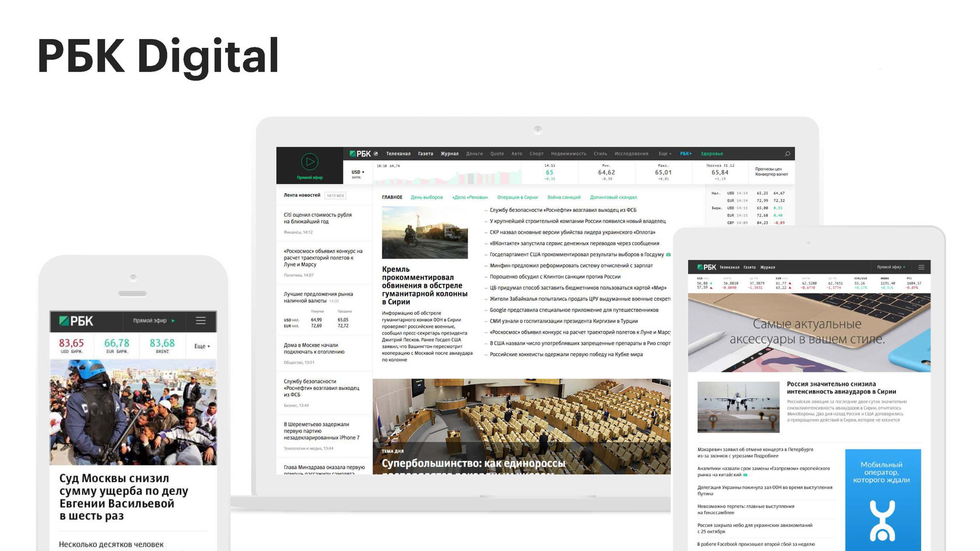Click the convoy photo thumbnail on laptop
Screen dimensions: 980x551
425,232
